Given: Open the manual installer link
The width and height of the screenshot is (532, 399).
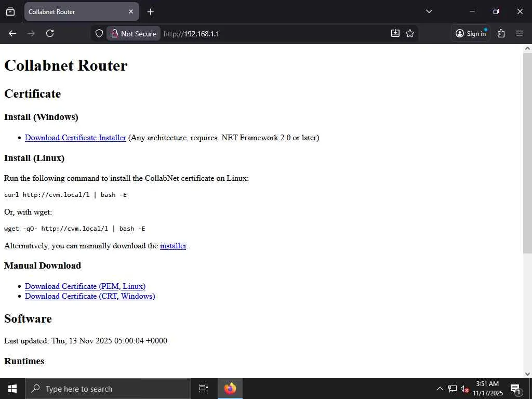Looking at the screenshot, I should [x=173, y=246].
